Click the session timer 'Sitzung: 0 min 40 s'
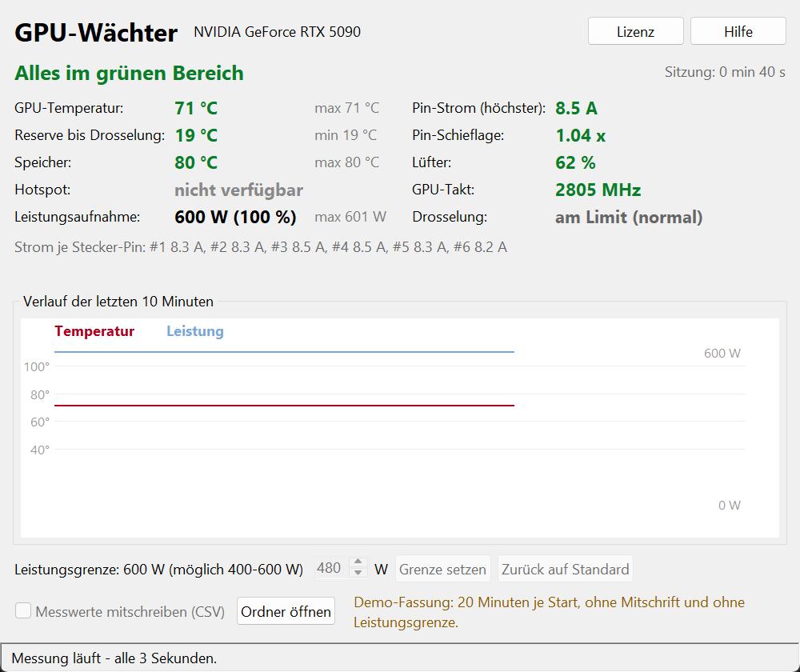Viewport: 800px width, 672px height. (725, 72)
